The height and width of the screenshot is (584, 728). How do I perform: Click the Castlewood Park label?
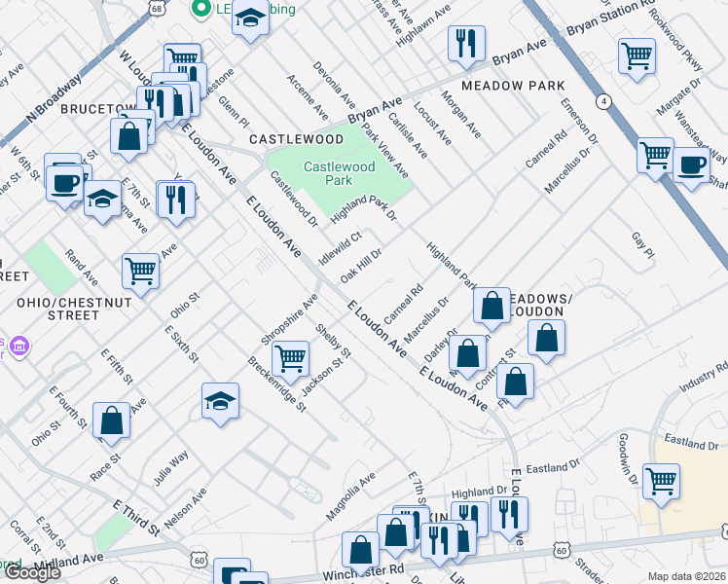coord(339,173)
